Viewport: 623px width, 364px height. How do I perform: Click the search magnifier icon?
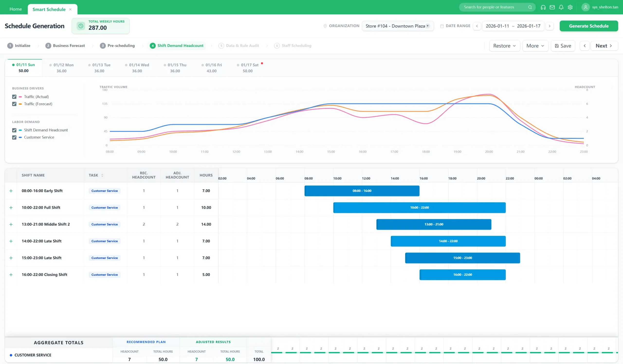530,7
